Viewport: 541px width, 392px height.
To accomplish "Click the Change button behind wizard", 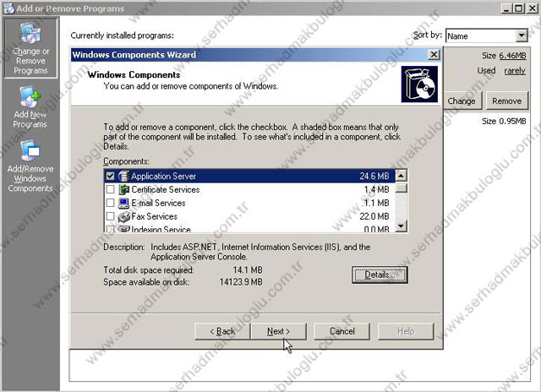I will [462, 101].
